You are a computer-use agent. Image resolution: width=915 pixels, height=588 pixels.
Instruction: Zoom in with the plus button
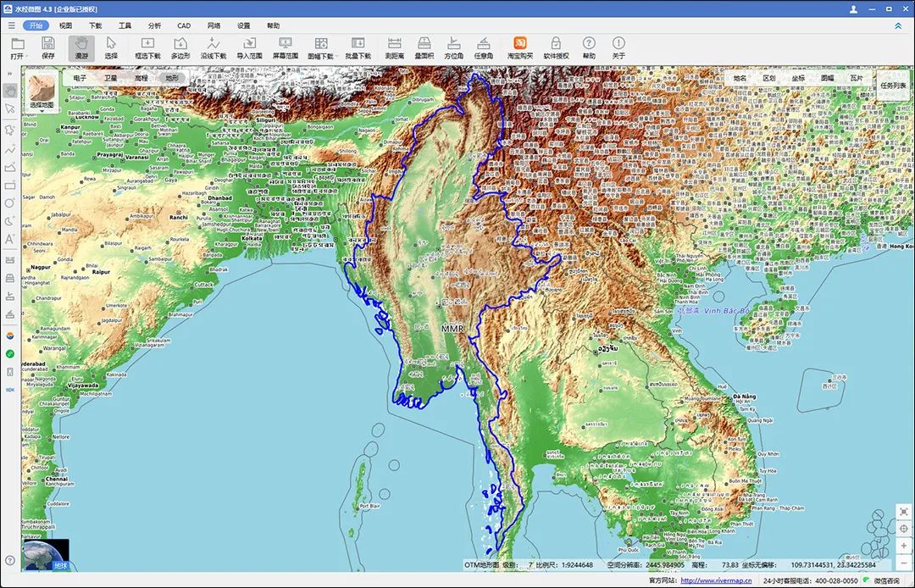[x=903, y=546]
